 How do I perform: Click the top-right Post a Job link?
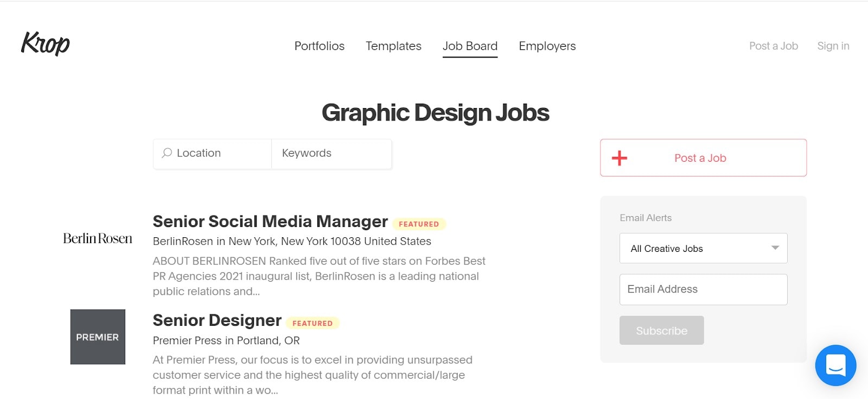(773, 46)
